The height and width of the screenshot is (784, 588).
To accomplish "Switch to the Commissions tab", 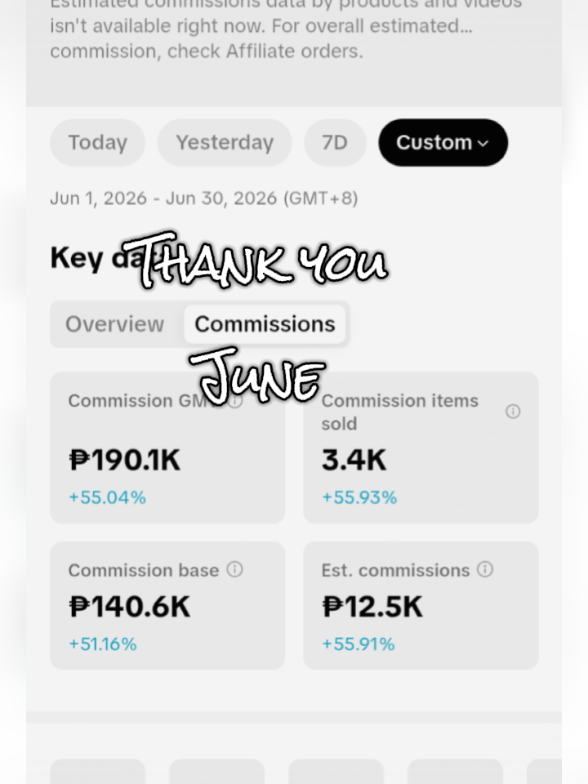I will [265, 324].
